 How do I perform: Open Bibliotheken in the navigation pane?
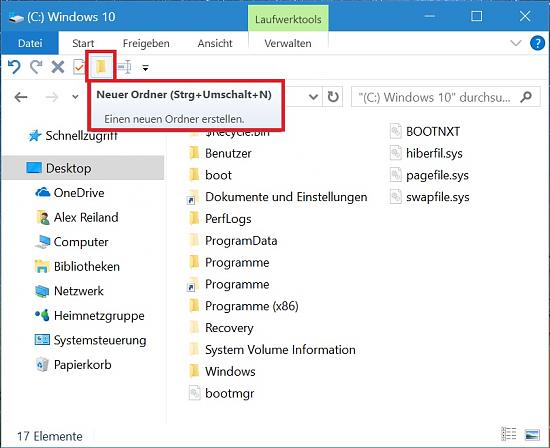(x=87, y=266)
